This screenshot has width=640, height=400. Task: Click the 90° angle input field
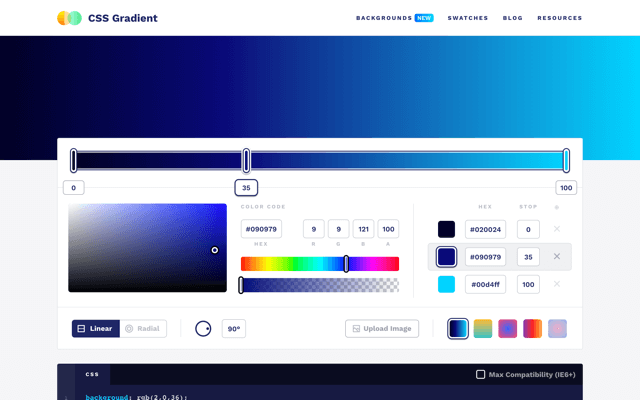(234, 329)
